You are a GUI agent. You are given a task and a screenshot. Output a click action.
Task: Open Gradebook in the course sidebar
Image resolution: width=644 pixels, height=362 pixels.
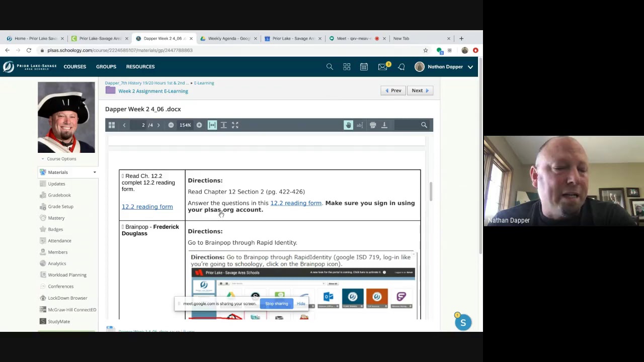[x=59, y=195]
